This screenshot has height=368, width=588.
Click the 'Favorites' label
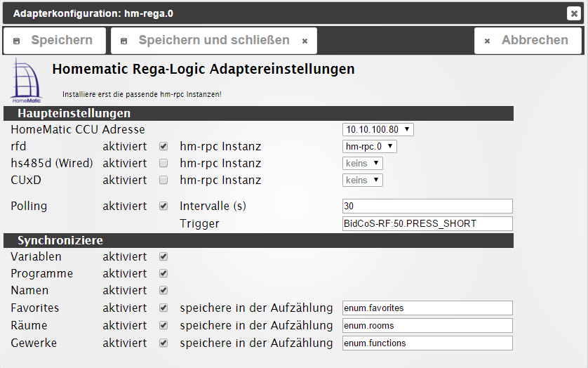tap(35, 308)
